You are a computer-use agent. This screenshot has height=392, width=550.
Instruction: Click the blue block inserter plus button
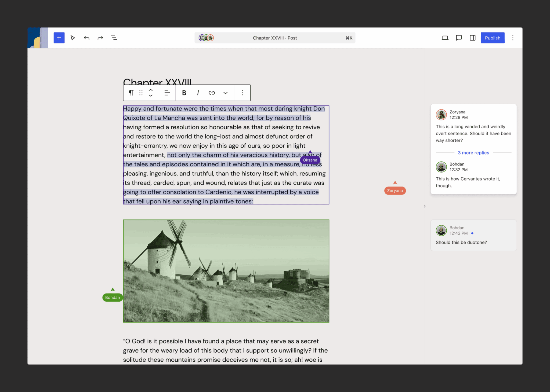click(59, 38)
